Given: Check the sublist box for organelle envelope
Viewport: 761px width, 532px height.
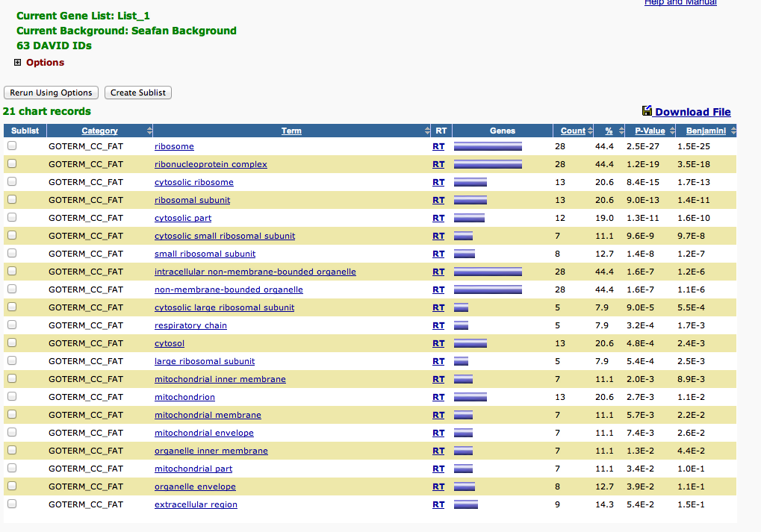Looking at the screenshot, I should 12,486.
